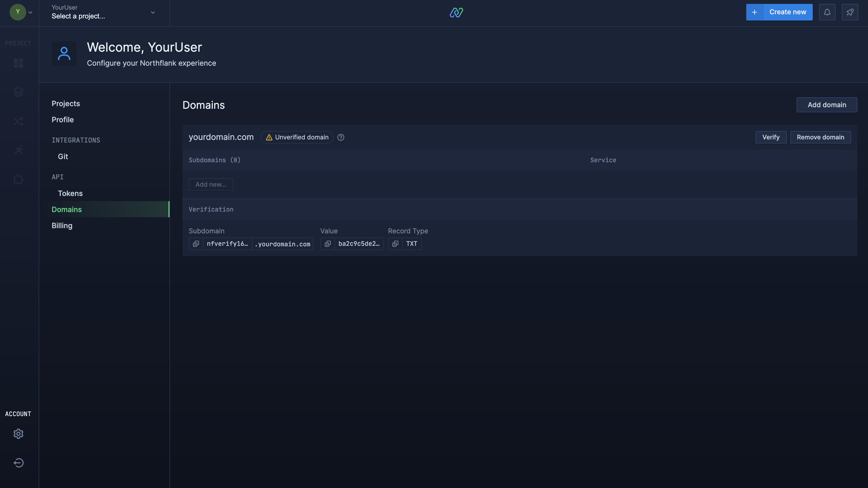
Task: Open the shuffle pipelines sidebar icon
Action: click(x=18, y=121)
